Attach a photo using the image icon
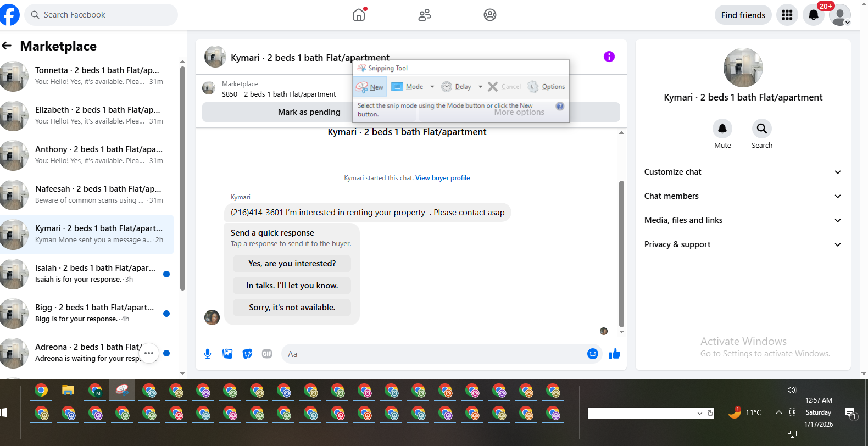Screen dimensions: 868x446 point(227,354)
